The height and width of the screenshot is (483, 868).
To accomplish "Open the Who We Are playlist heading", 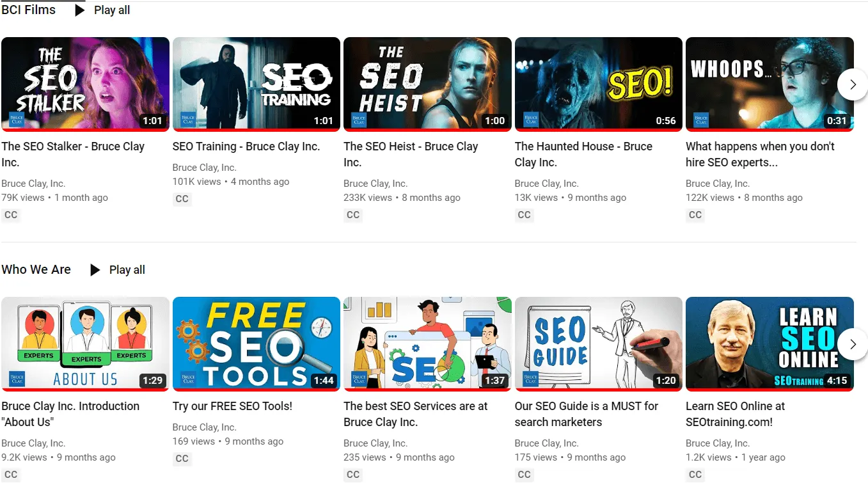I will pos(36,269).
